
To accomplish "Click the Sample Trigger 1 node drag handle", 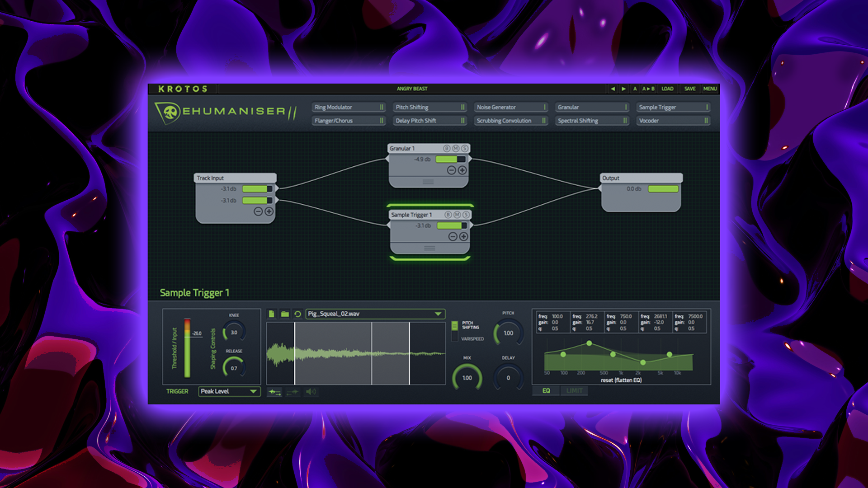I will pos(429,248).
